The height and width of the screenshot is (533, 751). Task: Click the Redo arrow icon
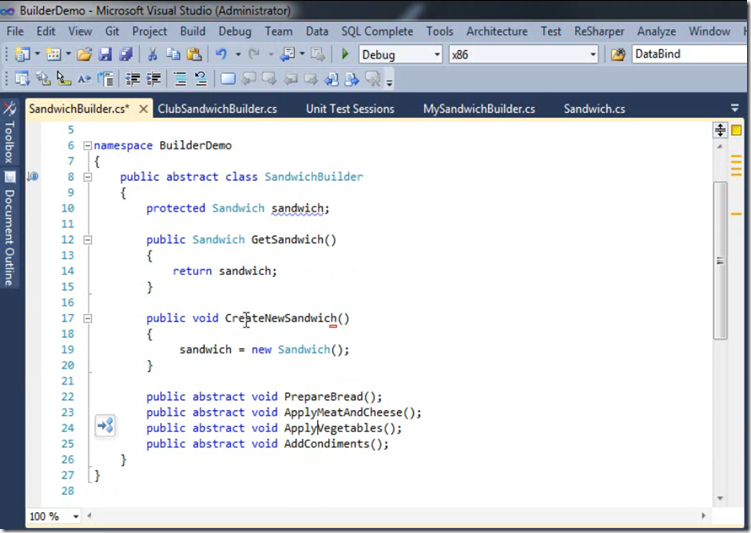click(x=254, y=54)
